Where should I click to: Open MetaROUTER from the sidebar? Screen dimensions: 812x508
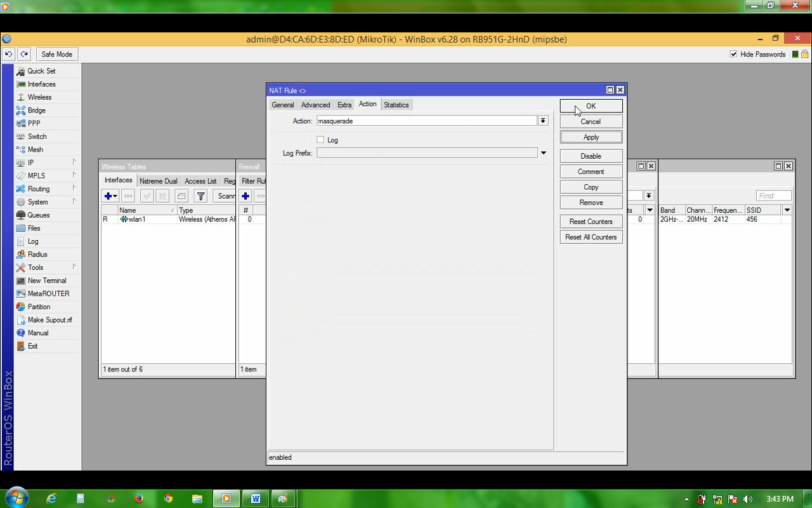pyautogui.click(x=48, y=293)
